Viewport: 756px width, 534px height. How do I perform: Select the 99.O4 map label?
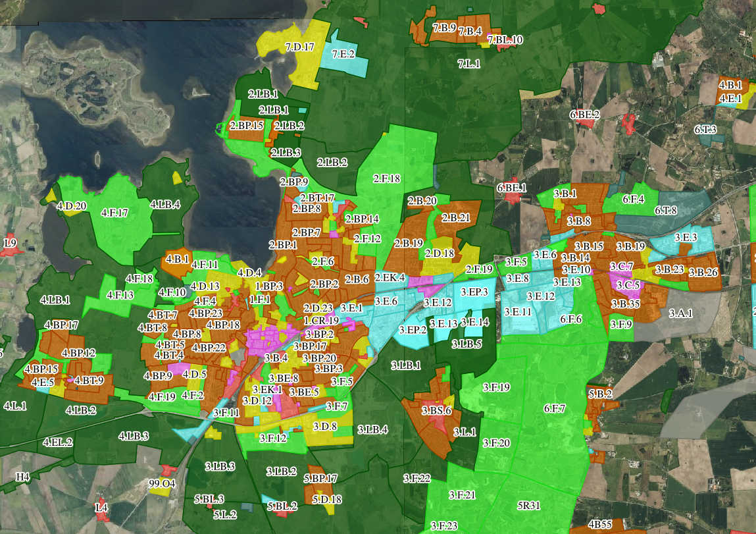click(x=162, y=484)
